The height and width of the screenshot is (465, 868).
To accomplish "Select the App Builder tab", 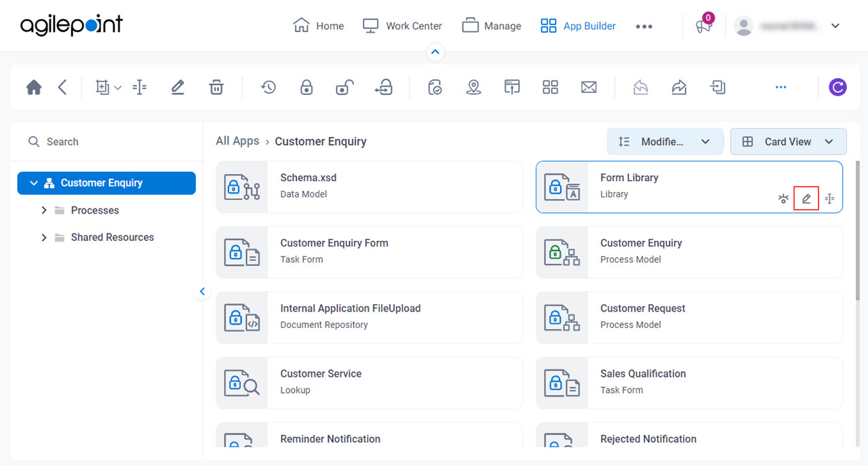I will (x=578, y=26).
